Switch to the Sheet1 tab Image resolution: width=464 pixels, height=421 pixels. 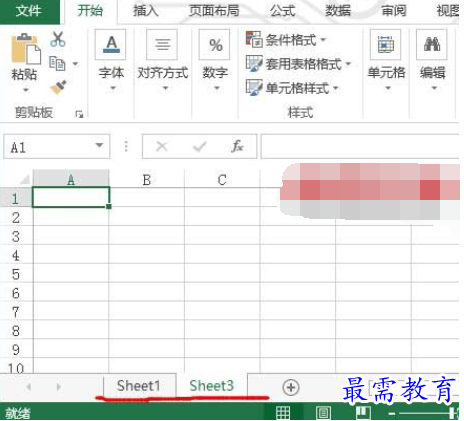tap(139, 386)
